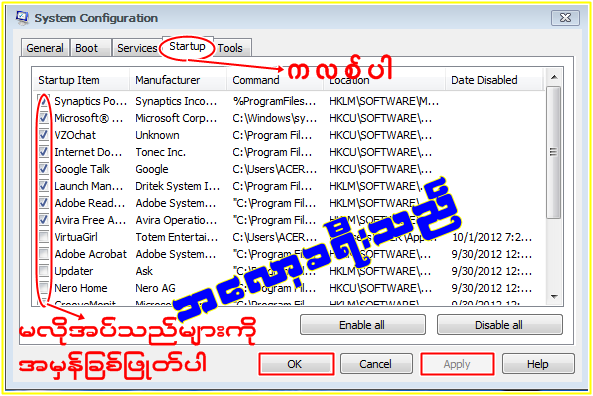Click the Cancel button

pyautogui.click(x=376, y=364)
